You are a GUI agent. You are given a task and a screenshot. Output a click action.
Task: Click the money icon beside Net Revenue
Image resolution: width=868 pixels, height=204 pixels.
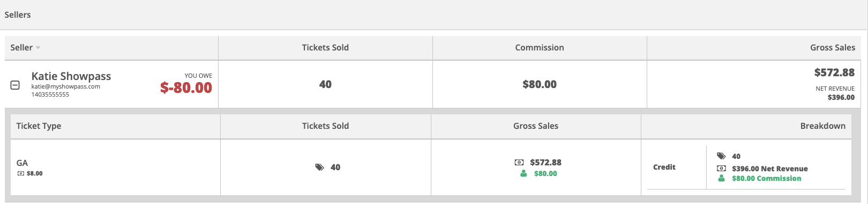point(721,169)
